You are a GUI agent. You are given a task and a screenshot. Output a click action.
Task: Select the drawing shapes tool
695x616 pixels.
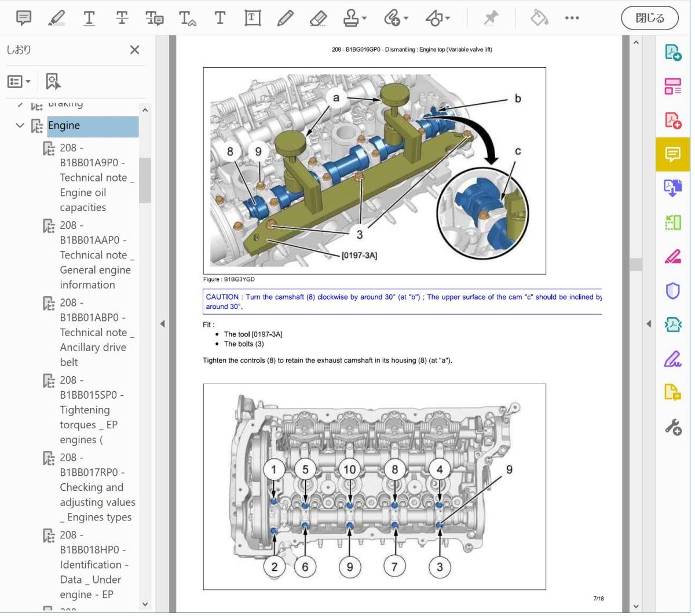434,18
